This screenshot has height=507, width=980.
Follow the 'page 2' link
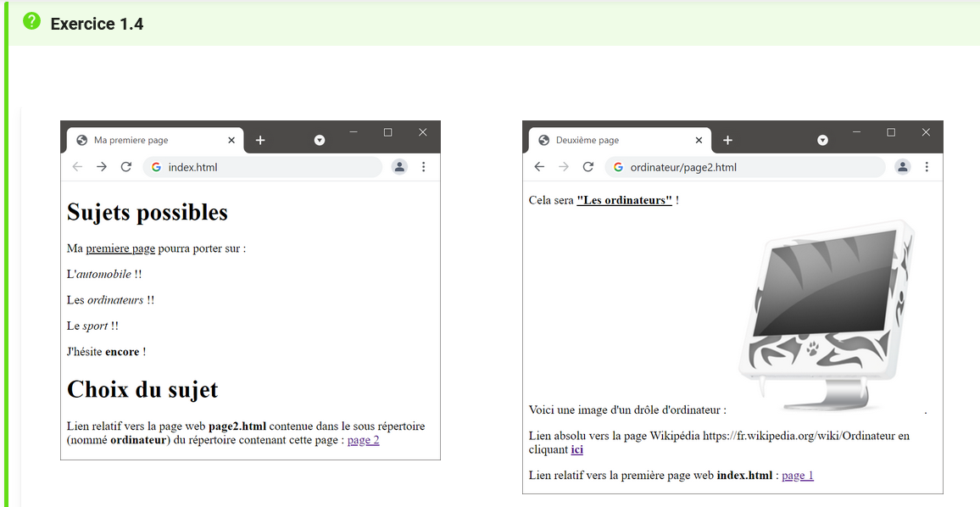point(363,440)
